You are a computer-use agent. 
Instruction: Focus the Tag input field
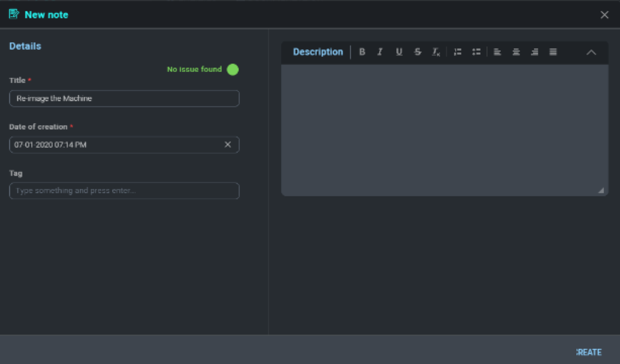[x=124, y=191]
